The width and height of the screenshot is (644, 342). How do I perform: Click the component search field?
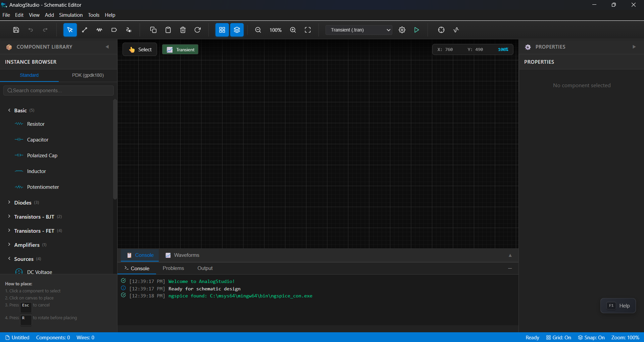click(58, 91)
